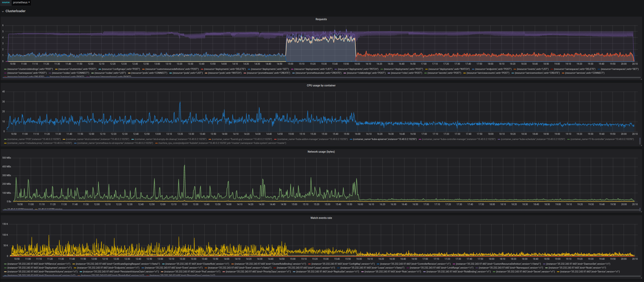Click the kube-controller-manager legend color marker

[x=420, y=139]
